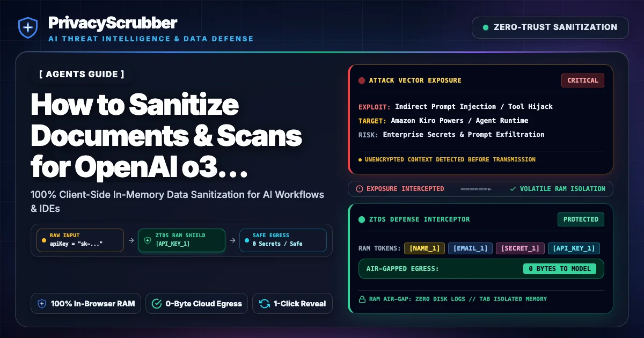This screenshot has width=644, height=338.
Task: Click the ATTACK VECTOR EXPOSURE heading
Action: pos(415,80)
